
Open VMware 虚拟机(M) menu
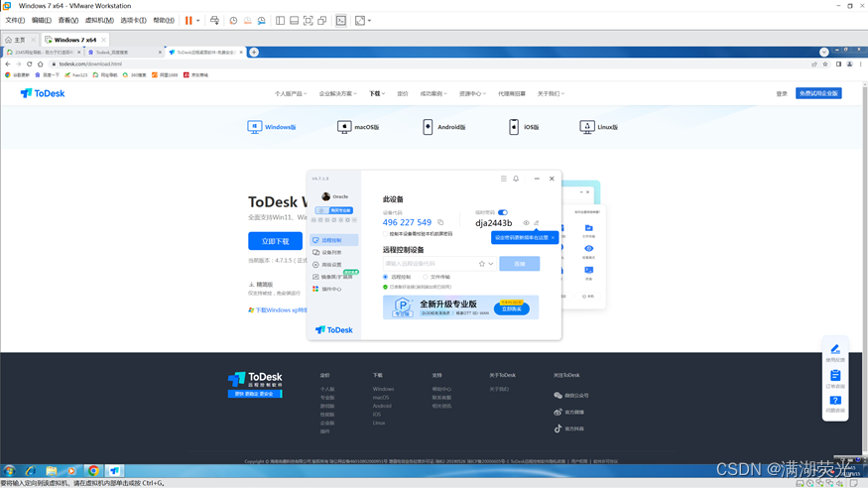pyautogui.click(x=99, y=21)
